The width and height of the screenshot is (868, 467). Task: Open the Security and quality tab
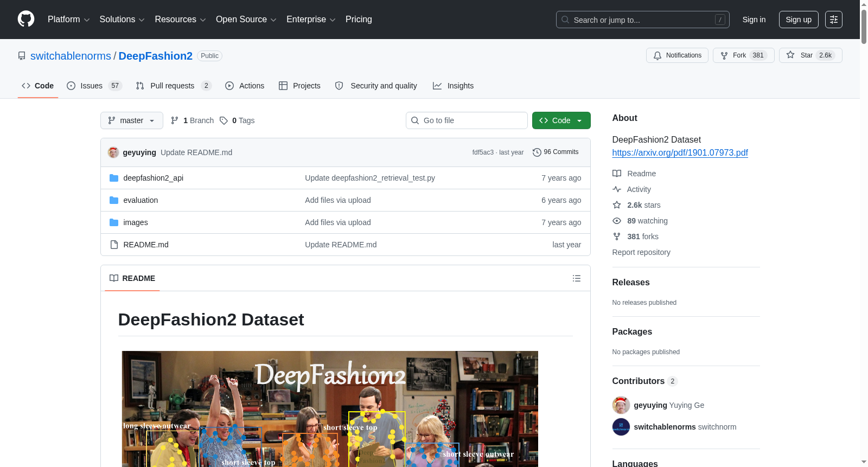point(376,86)
